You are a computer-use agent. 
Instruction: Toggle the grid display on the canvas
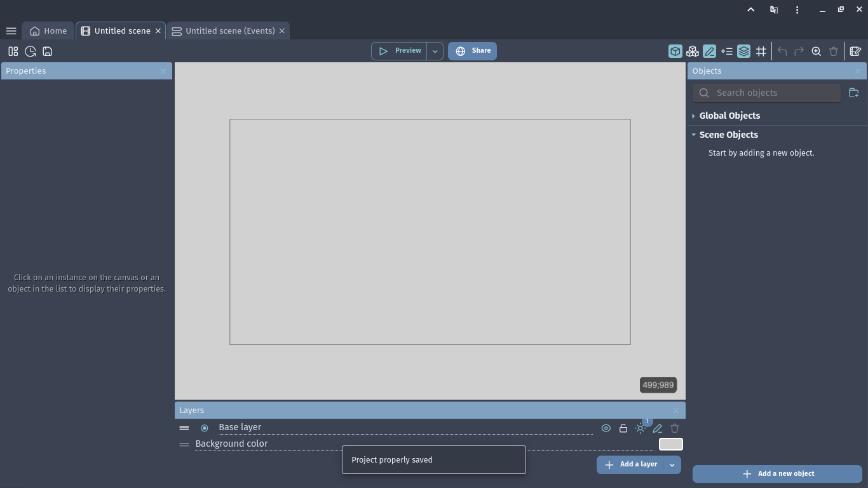tap(761, 51)
